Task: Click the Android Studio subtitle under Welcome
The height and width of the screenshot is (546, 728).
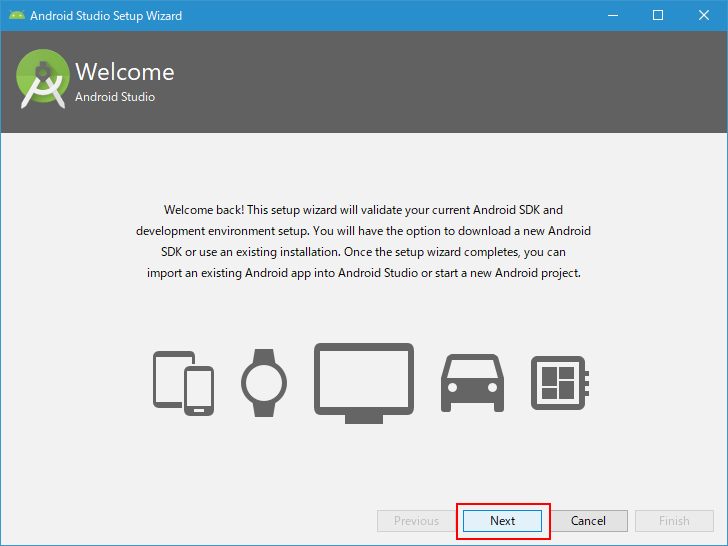Action: tap(115, 97)
